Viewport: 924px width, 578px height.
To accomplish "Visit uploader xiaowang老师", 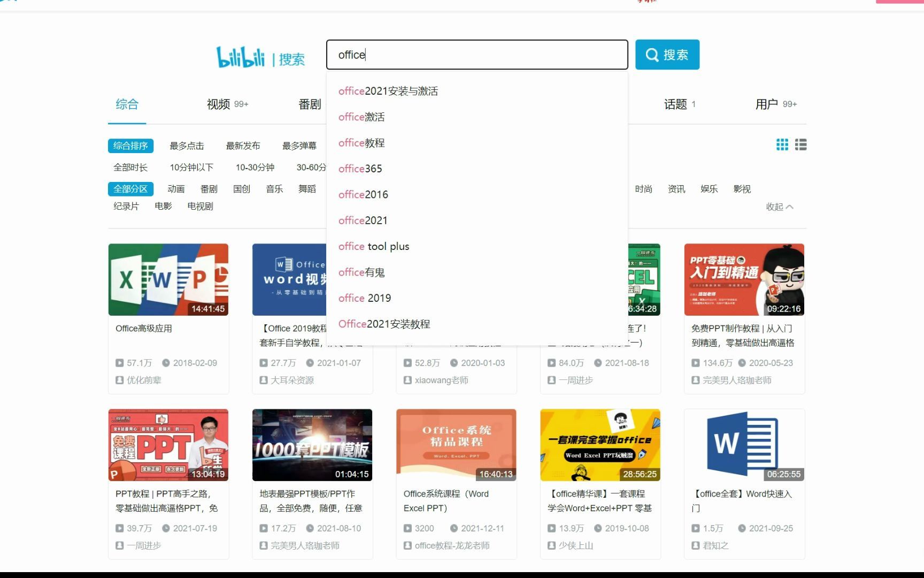I will click(x=442, y=380).
